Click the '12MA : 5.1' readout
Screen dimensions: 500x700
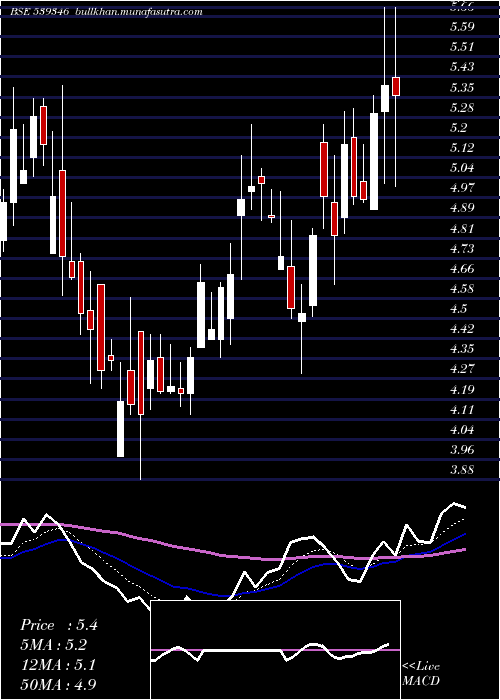[58, 665]
